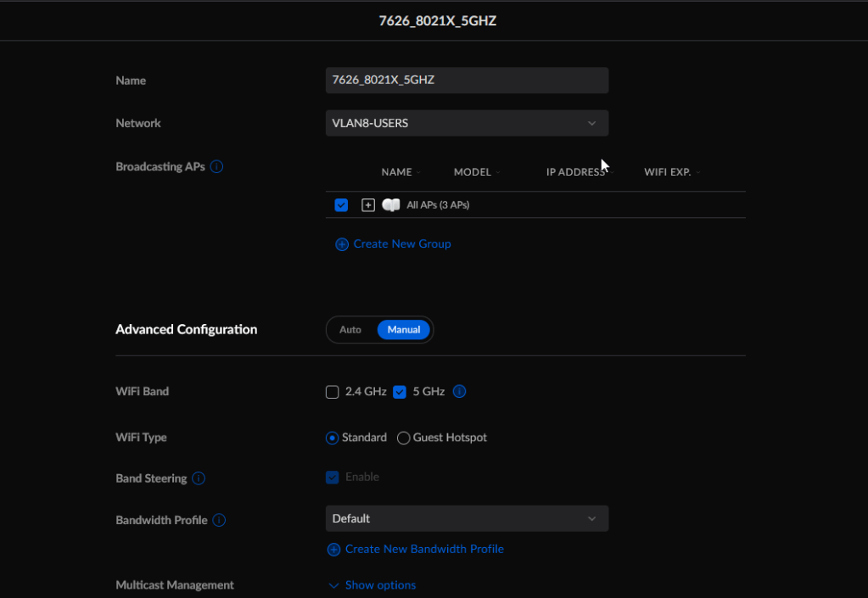Click the WiFi Band info icon
Screen dimensions: 868x598
point(460,392)
